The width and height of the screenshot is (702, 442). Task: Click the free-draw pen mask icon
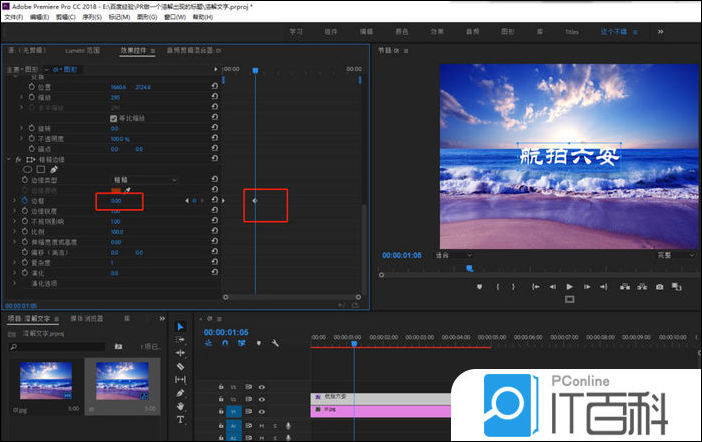56,169
